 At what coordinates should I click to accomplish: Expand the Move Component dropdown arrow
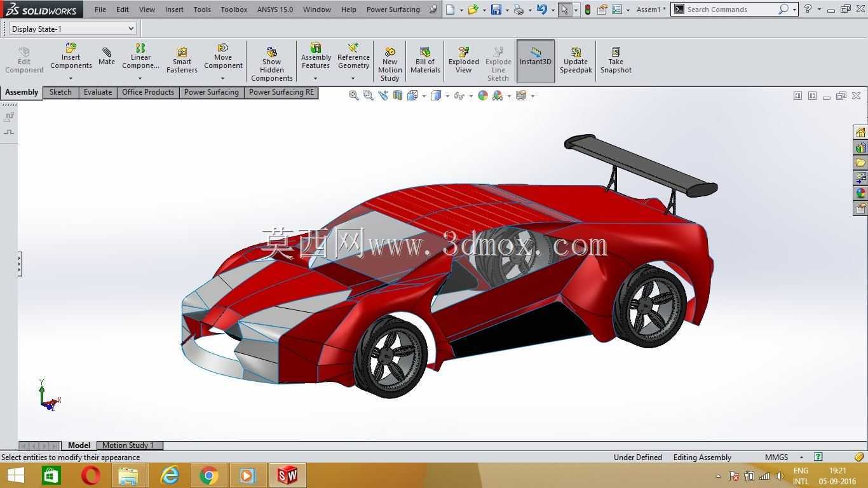pyautogui.click(x=222, y=79)
